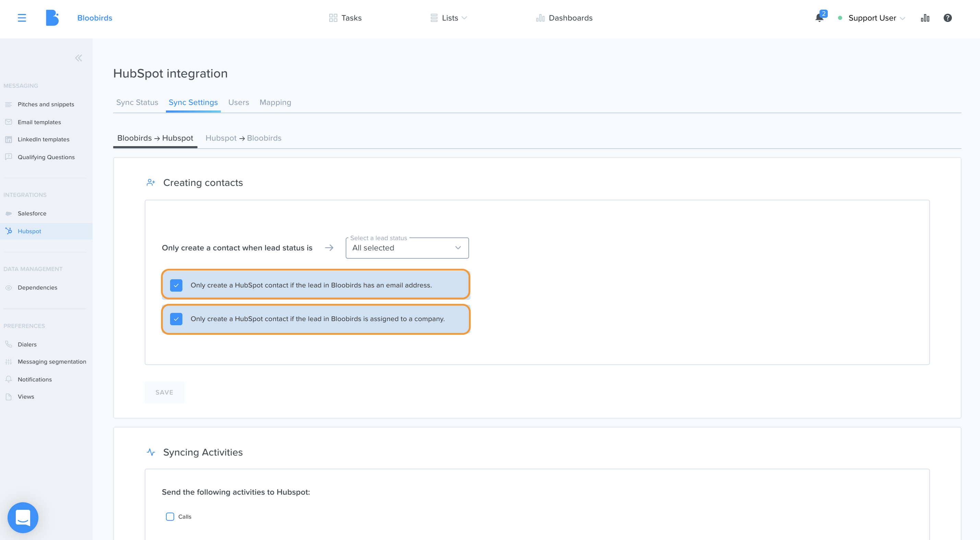Click the Salesforce cloud icon
Image resolution: width=980 pixels, height=540 pixels.
pyautogui.click(x=8, y=213)
